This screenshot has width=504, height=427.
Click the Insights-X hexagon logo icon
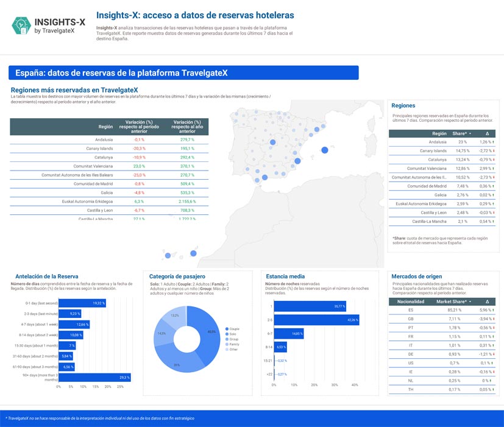tap(21, 26)
